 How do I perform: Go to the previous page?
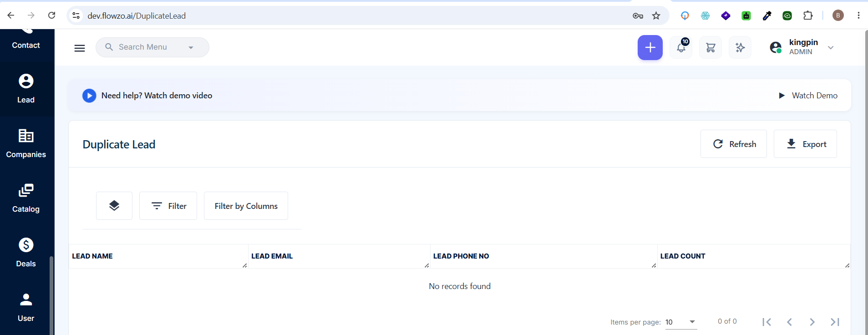tap(790, 322)
